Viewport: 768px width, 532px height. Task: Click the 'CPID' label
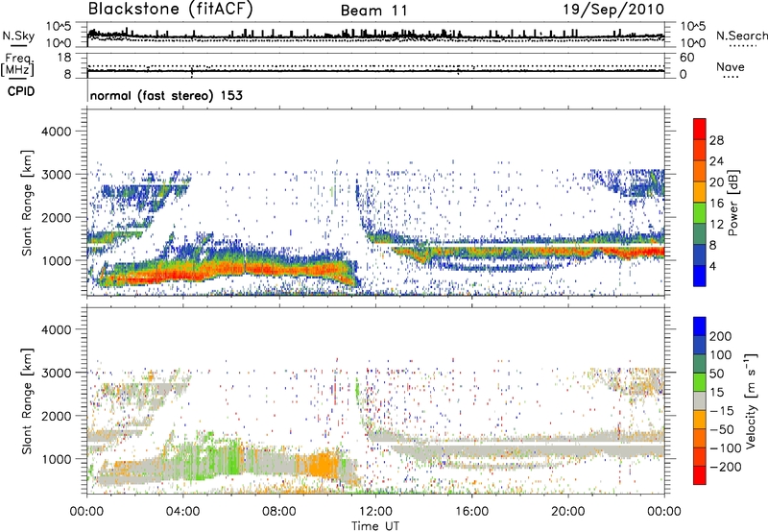pyautogui.click(x=21, y=91)
